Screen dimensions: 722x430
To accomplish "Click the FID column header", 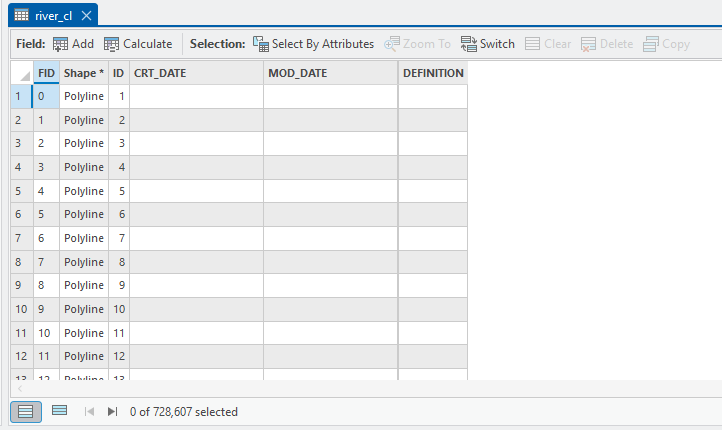I will pyautogui.click(x=46, y=73).
